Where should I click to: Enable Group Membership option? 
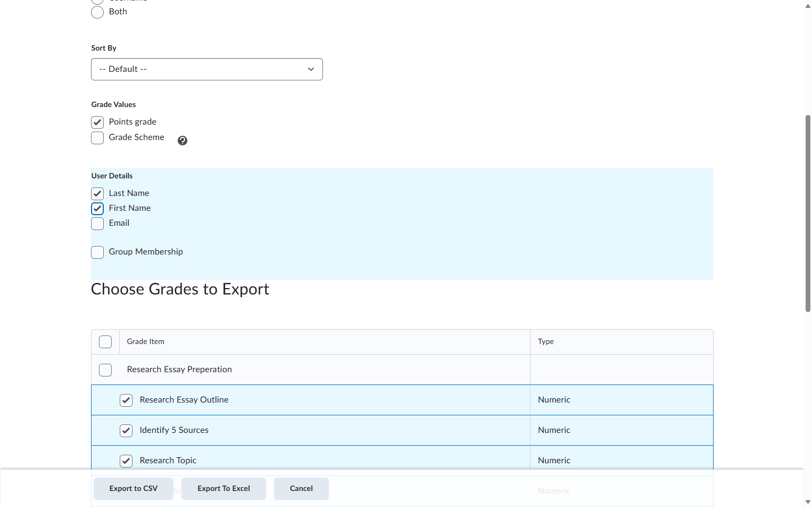[97, 252]
